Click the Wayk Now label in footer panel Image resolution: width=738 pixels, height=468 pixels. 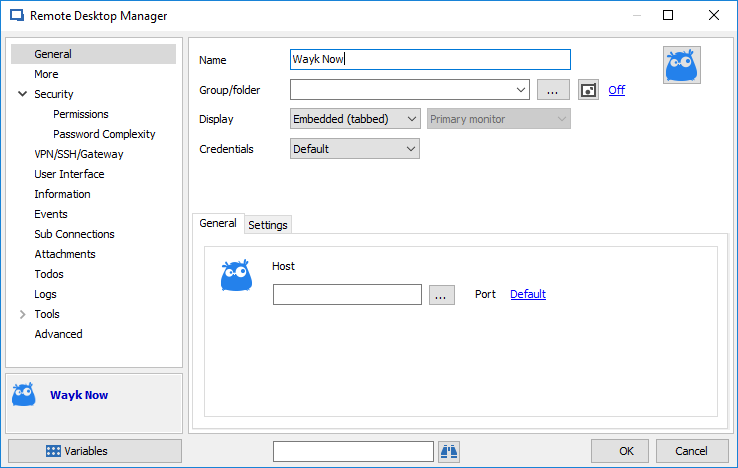pos(79,395)
